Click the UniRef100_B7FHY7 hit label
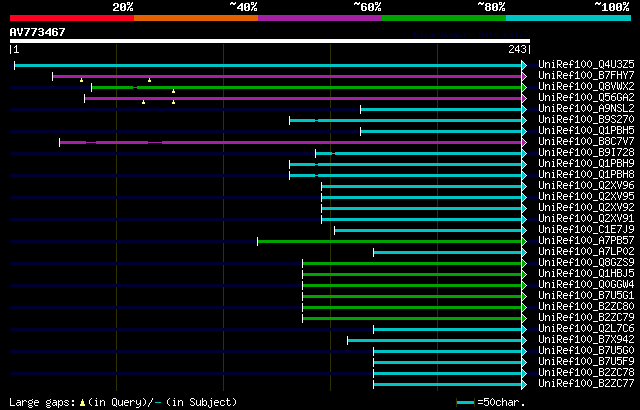This screenshot has width=640, height=410. (586, 75)
